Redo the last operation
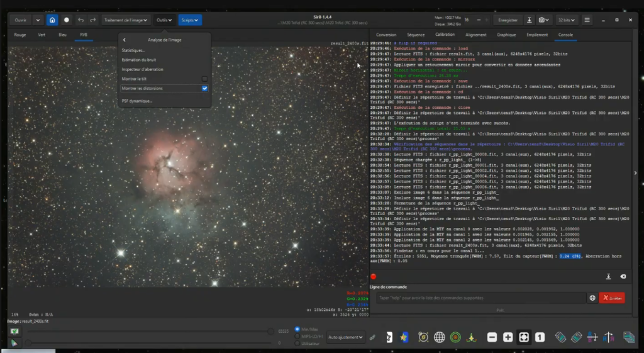This screenshot has height=353, width=644. tap(93, 20)
